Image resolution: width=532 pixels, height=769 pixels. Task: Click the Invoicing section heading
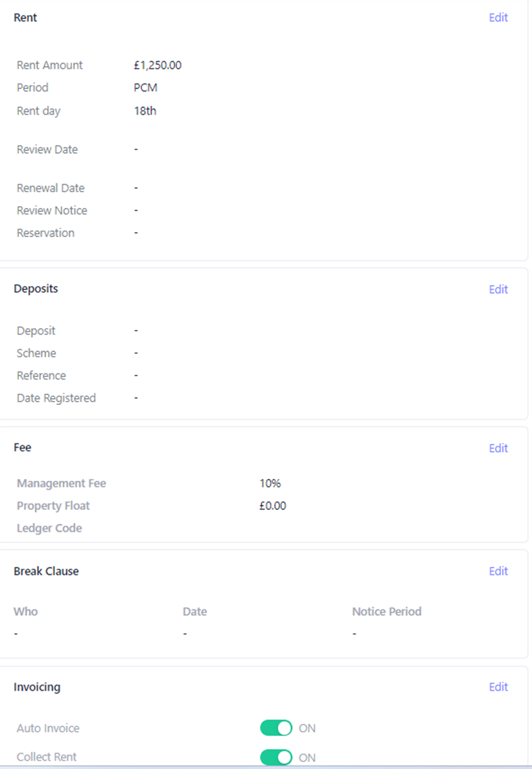(x=37, y=687)
